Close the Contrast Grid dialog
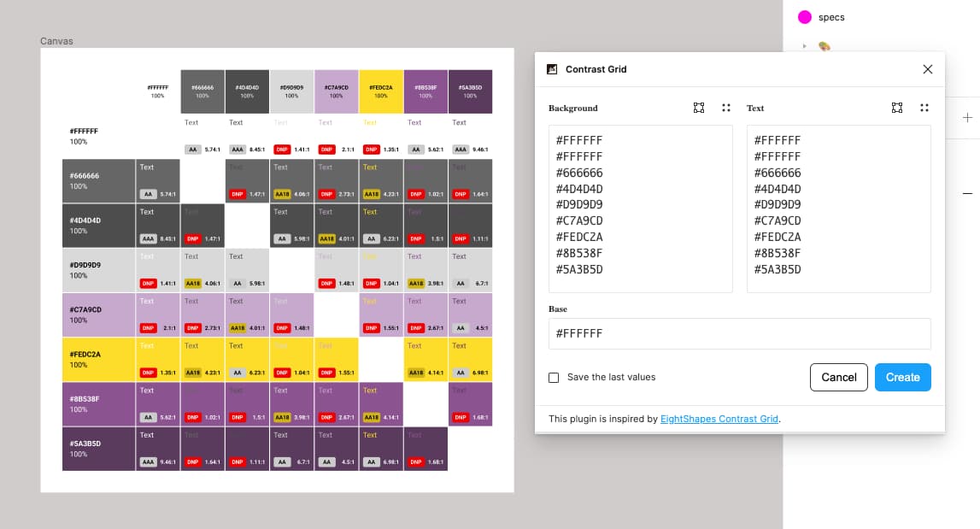Viewport: 980px width, 529px height. [x=927, y=69]
